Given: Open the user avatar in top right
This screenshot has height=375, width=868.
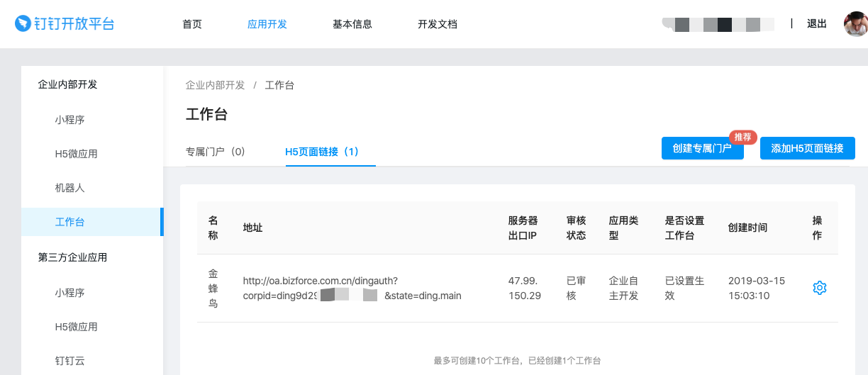Looking at the screenshot, I should pos(855,23).
